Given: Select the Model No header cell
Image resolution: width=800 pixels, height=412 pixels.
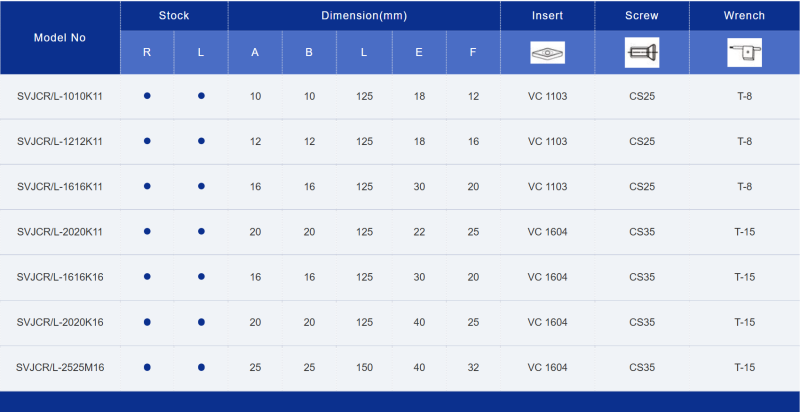Looking at the screenshot, I should click(x=60, y=38).
